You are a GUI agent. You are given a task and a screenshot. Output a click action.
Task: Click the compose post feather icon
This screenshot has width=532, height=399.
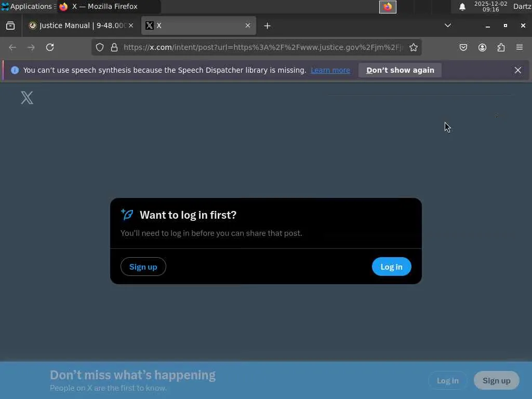point(127,215)
